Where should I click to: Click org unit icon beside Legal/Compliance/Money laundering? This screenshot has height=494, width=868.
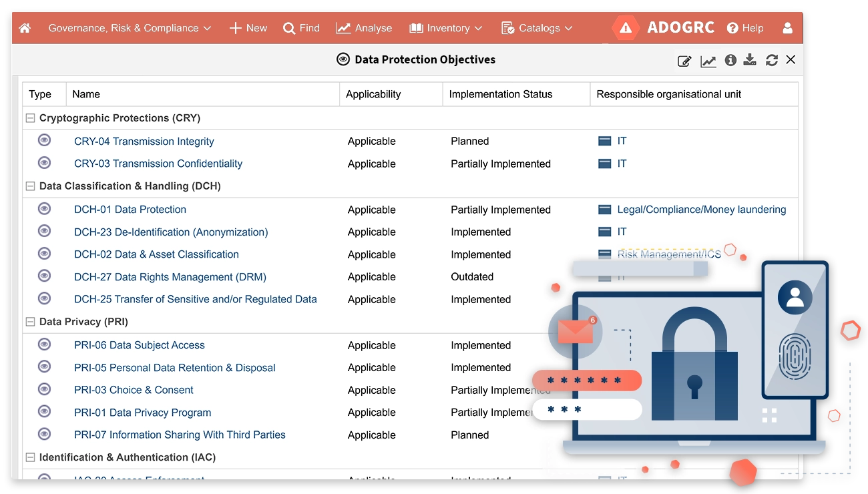click(x=605, y=210)
